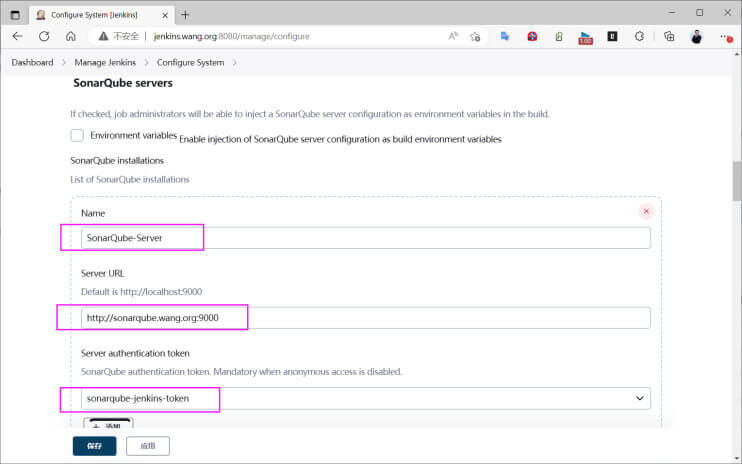
Task: Click the Server URL label
Action: 102,273
